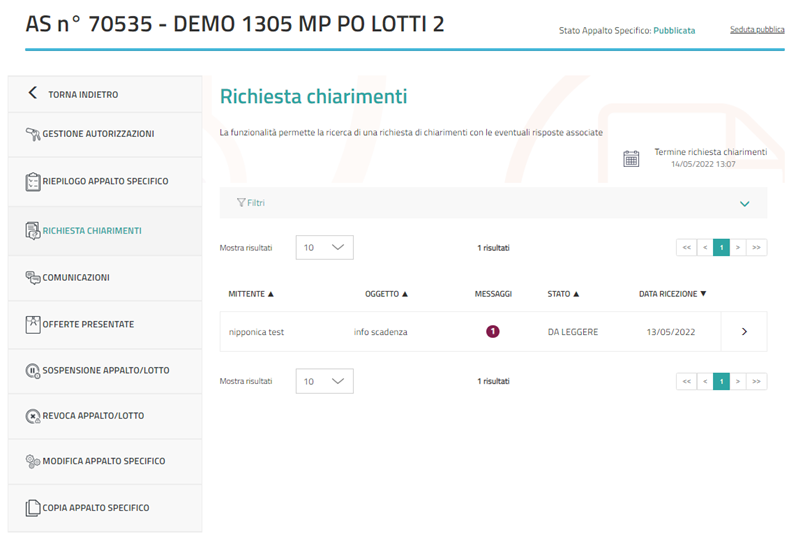
Task: Open the nipponica test row arrow
Action: pyautogui.click(x=743, y=332)
